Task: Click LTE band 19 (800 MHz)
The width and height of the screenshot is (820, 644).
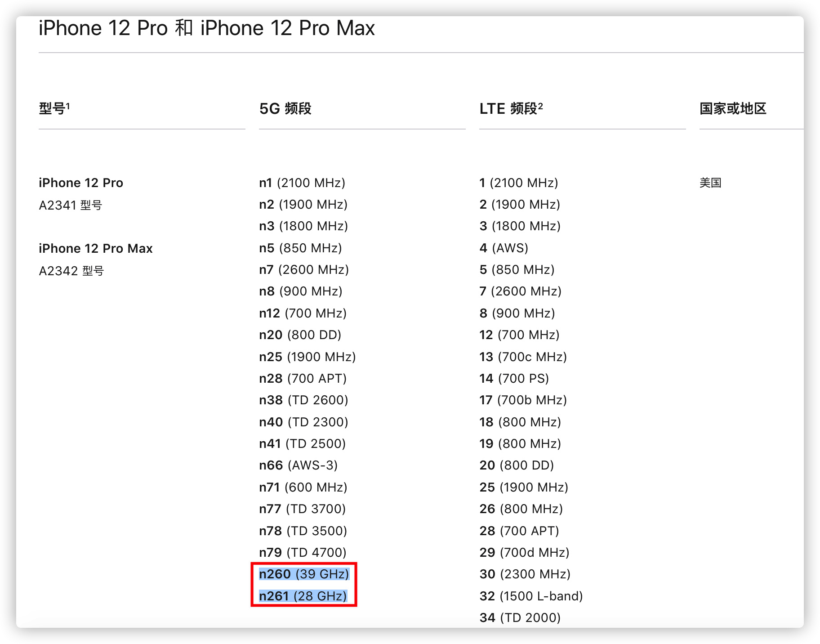Action: [x=521, y=443]
